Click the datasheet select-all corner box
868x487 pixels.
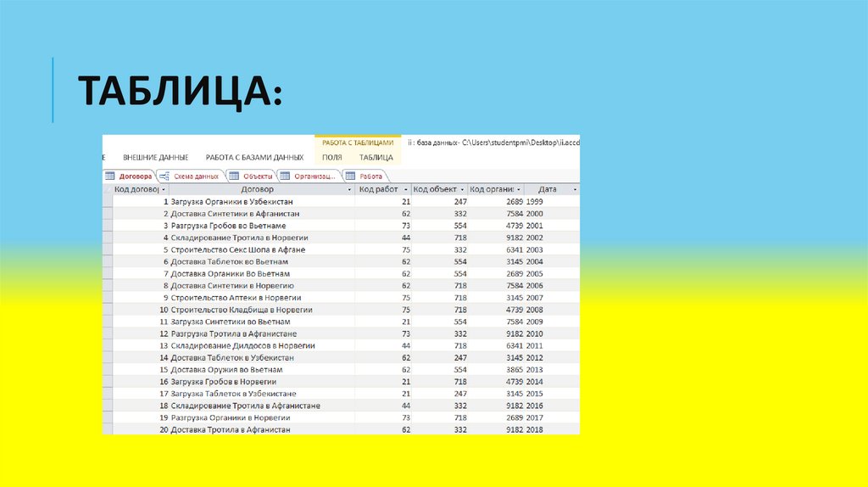point(107,190)
